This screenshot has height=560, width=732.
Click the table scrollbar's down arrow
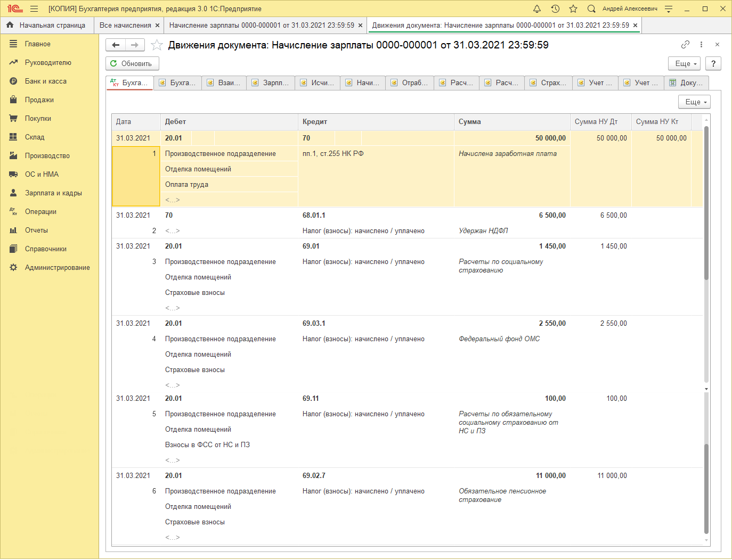tap(706, 540)
